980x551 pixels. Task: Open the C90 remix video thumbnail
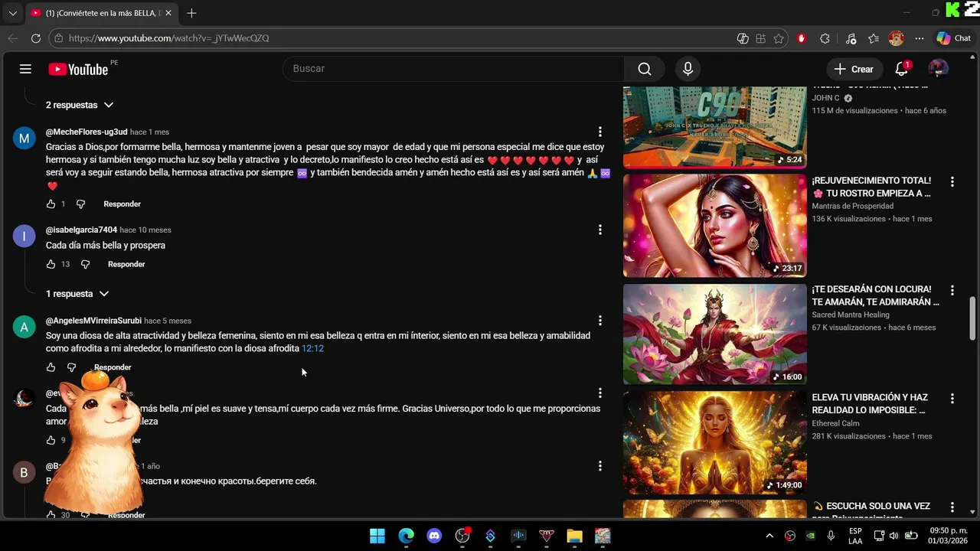click(715, 126)
